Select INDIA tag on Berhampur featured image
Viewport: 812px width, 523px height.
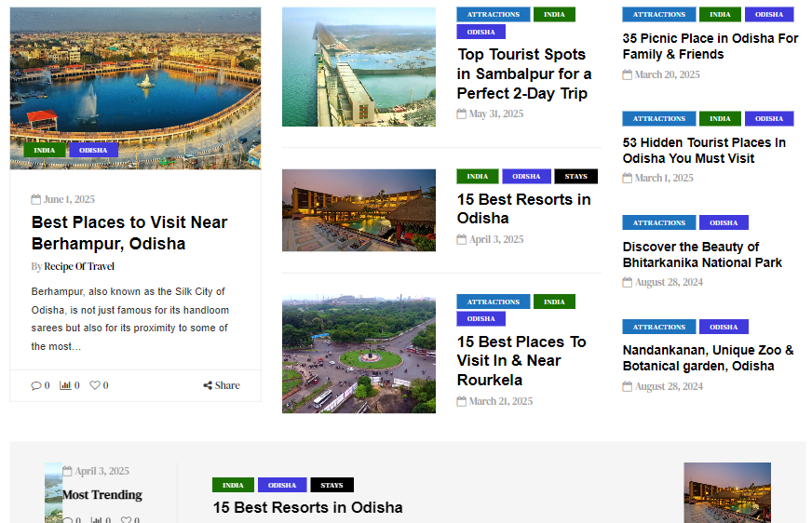pos(45,150)
